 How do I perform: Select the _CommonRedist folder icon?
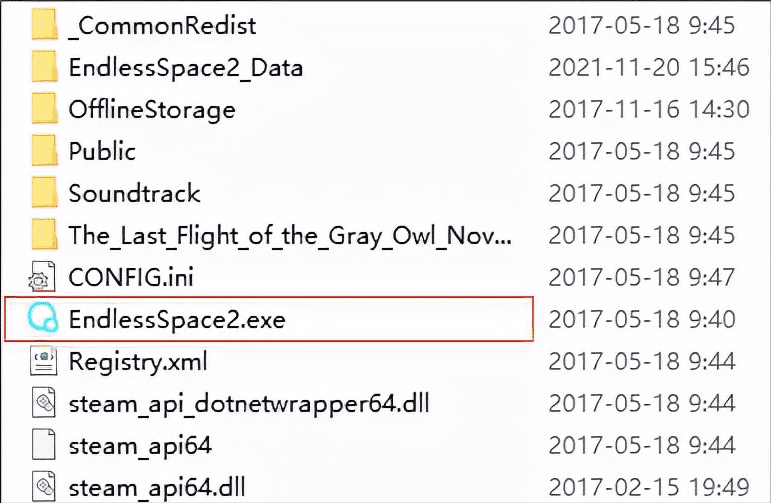click(44, 24)
